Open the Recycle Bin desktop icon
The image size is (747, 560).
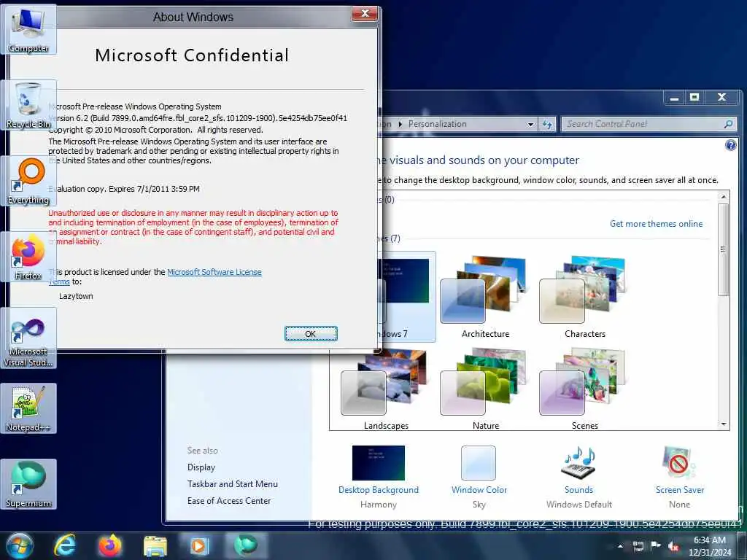[x=28, y=106]
